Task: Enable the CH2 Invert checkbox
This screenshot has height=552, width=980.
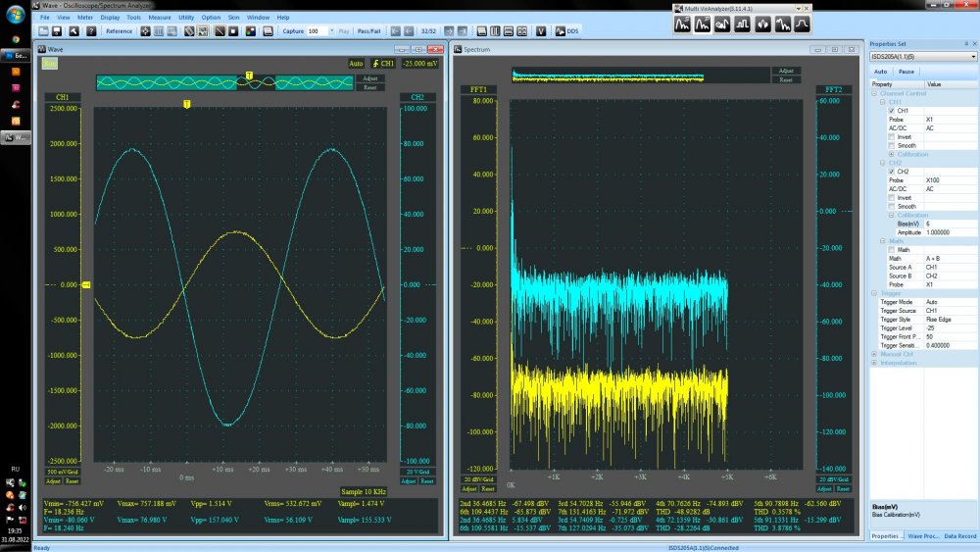Action: [891, 197]
